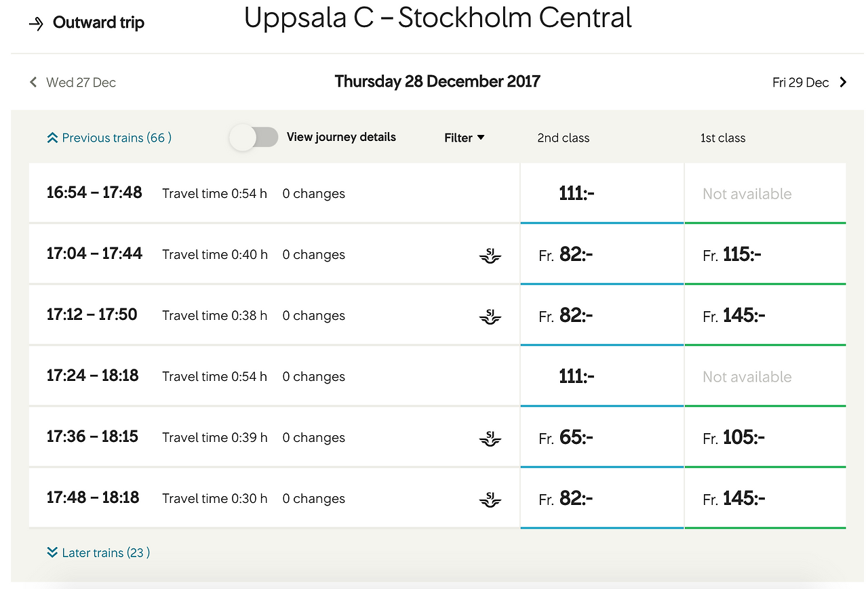
Task: Click the SJ logo on the 17:36 train
Action: (490, 439)
